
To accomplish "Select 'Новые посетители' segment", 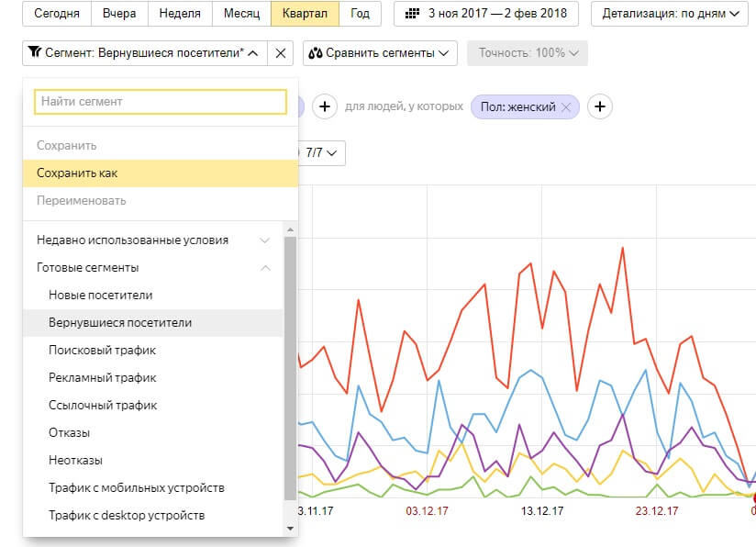I will (101, 296).
